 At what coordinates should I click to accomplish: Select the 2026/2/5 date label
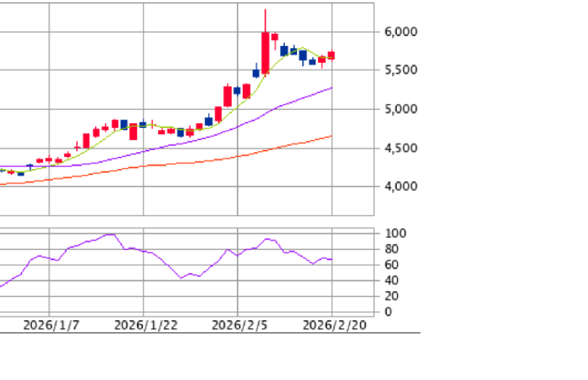click(239, 325)
